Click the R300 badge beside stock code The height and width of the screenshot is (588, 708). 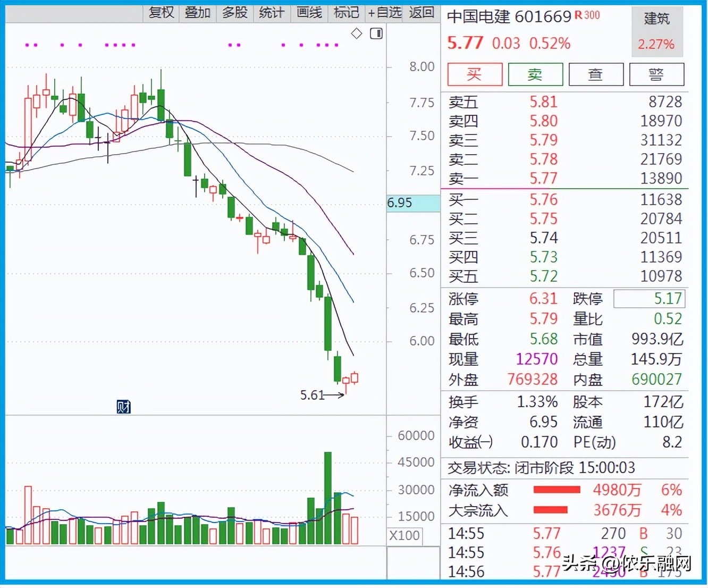(x=587, y=15)
